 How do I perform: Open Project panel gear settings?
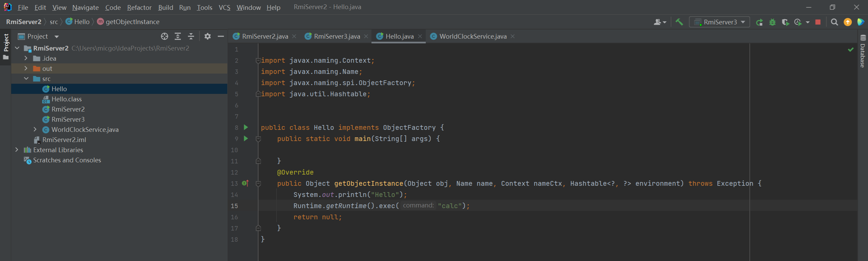tap(208, 36)
